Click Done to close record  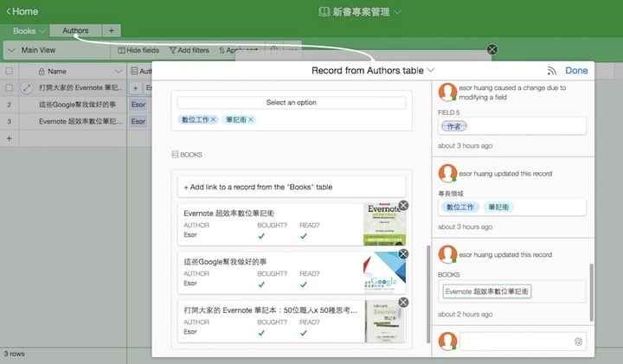pyautogui.click(x=576, y=71)
